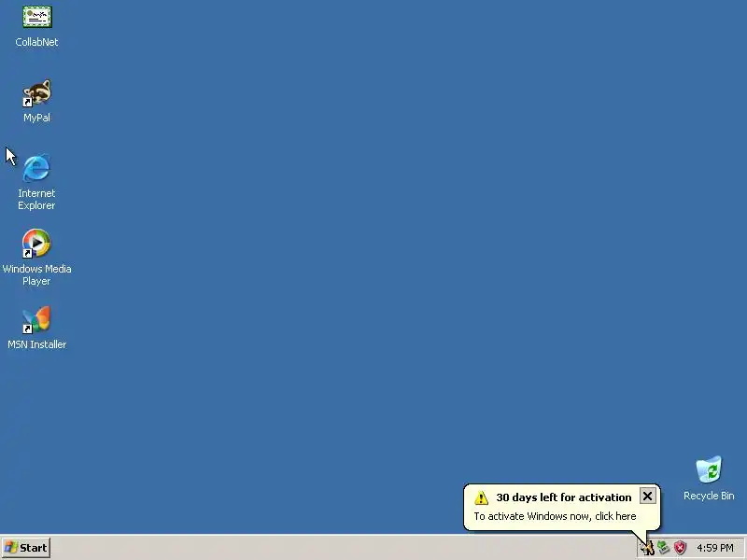
Task: Click the 'Windows Media Player' icon label
Action: 36,274
